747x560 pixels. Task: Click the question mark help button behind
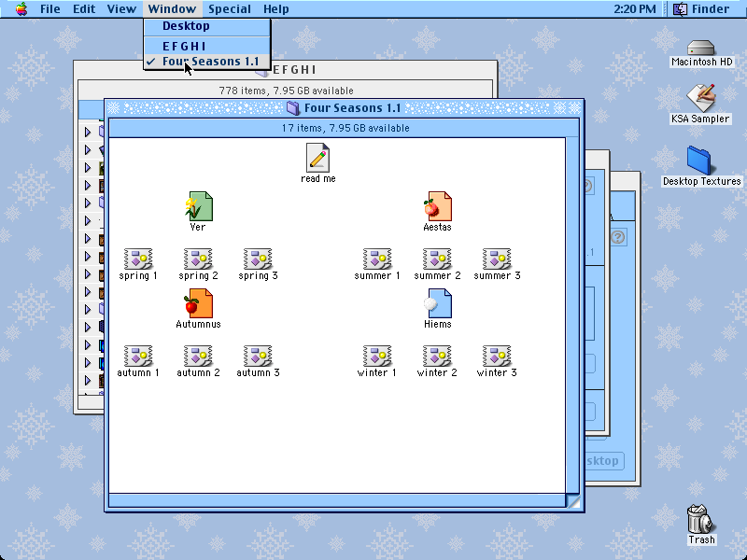coord(618,237)
